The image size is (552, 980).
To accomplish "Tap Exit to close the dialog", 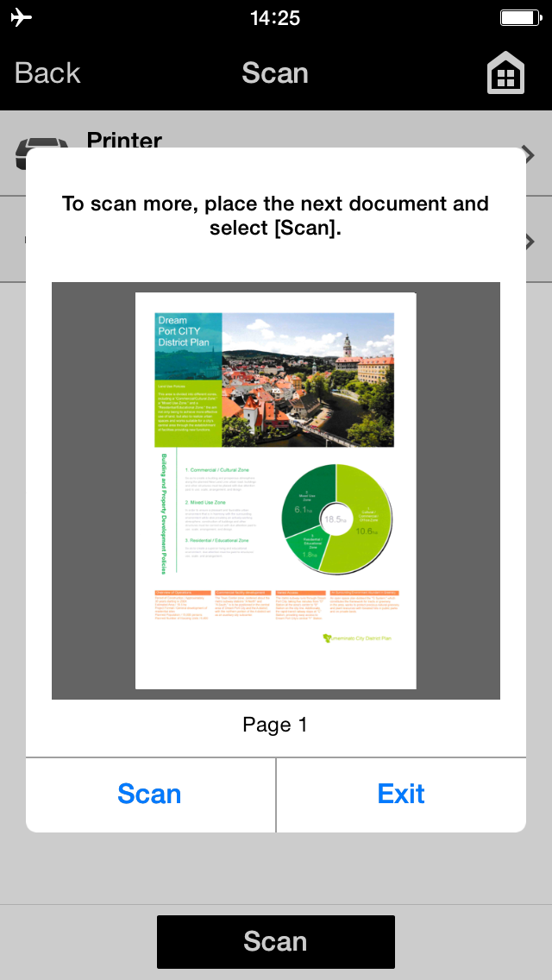I will click(x=401, y=795).
